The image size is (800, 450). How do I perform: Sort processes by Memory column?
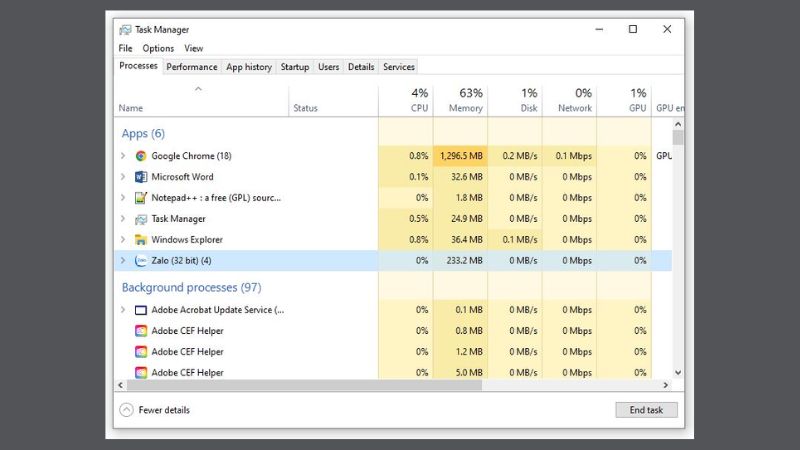465,101
